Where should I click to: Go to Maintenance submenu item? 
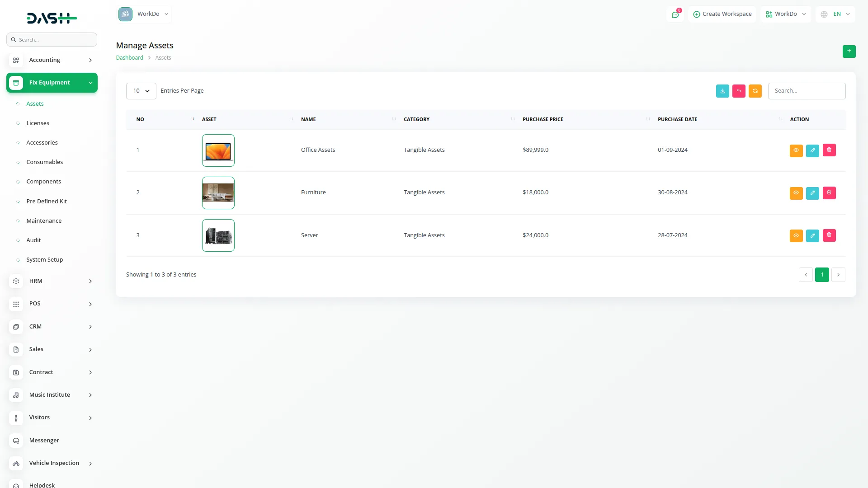point(44,221)
